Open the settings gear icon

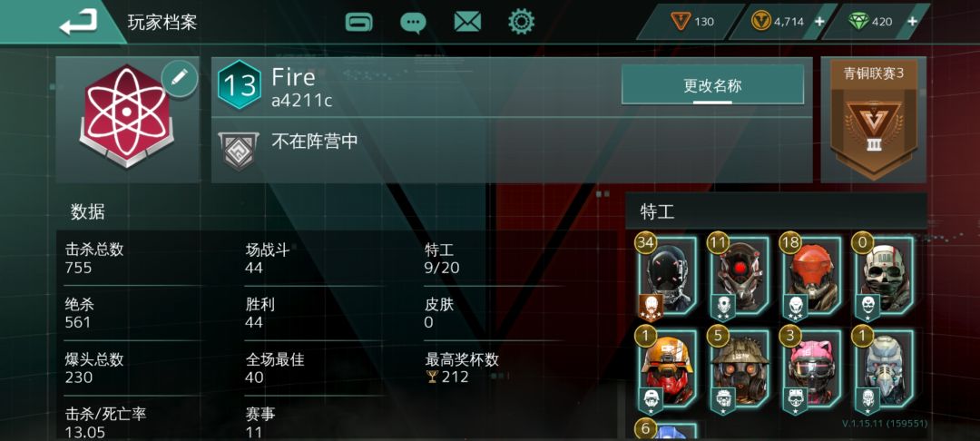point(521,22)
